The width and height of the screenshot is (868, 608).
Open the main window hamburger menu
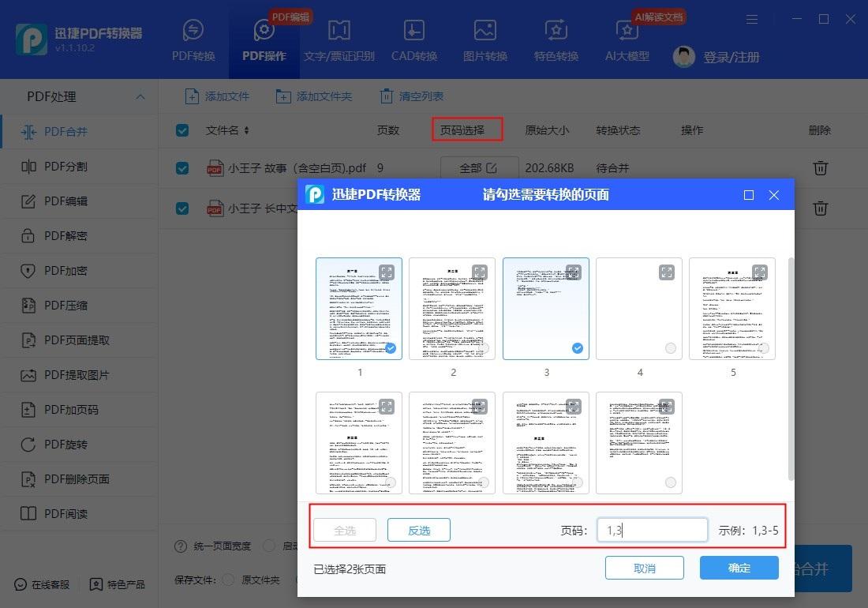[752, 20]
